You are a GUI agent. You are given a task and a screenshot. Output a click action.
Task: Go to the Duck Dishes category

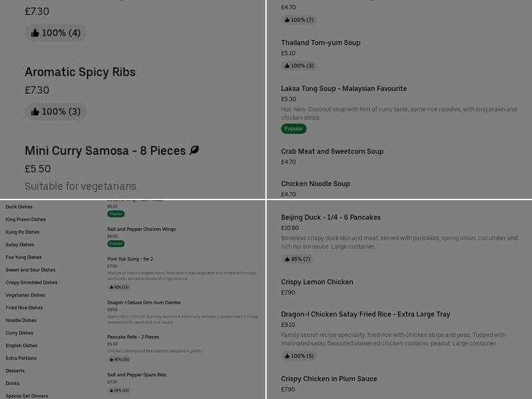[19, 207]
